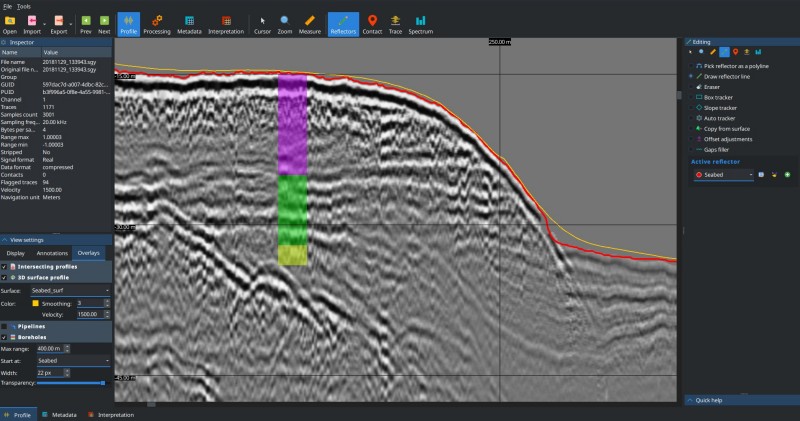This screenshot has width=800, height=421.
Task: Click the measure icon in the Editing panel
Action: point(713,52)
